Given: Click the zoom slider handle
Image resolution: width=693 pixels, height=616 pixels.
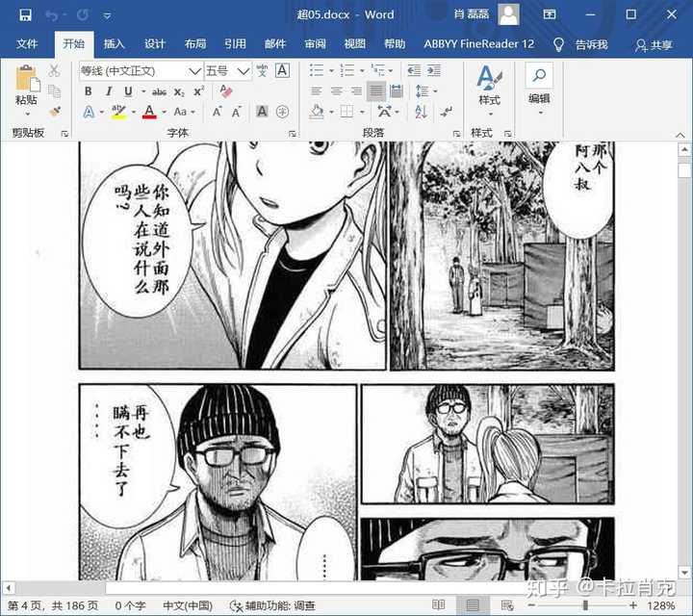Looking at the screenshot, I should tap(585, 605).
